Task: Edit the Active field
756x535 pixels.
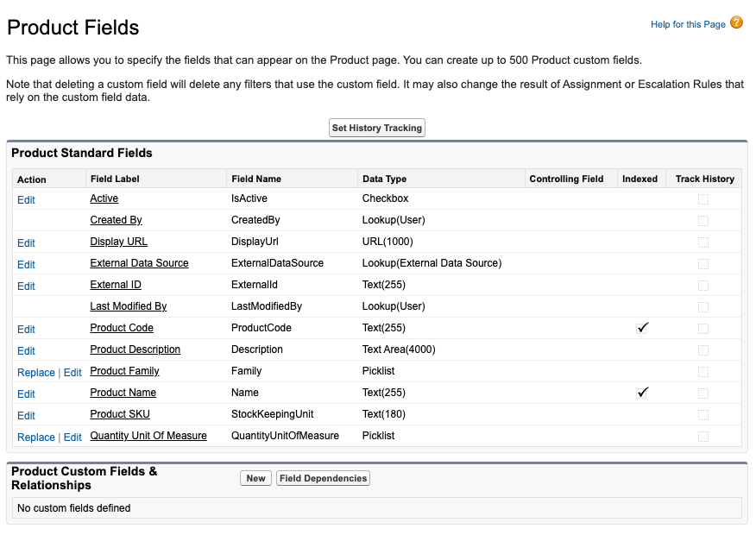Action: click(x=26, y=199)
